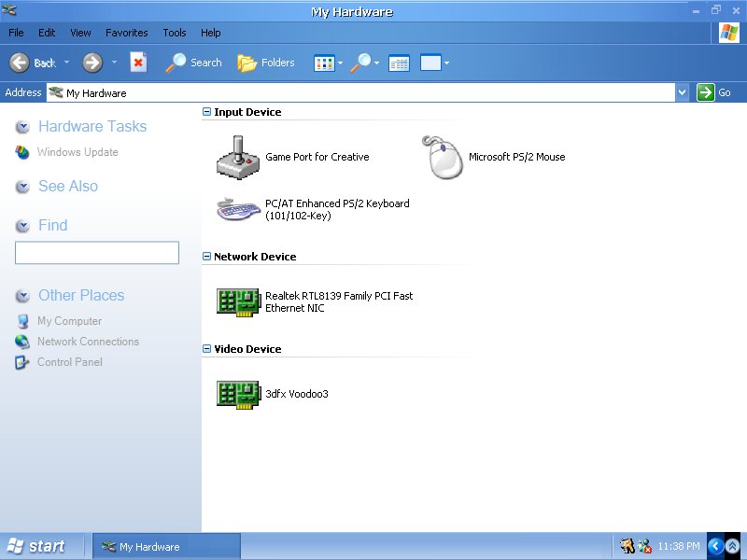
Task: Open the address bar dropdown arrow
Action: click(682, 92)
